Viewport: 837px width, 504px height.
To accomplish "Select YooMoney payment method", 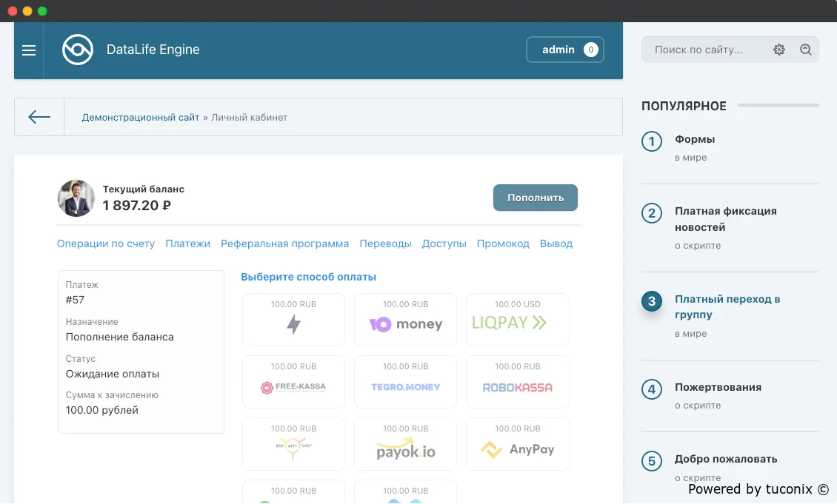I will click(x=406, y=320).
